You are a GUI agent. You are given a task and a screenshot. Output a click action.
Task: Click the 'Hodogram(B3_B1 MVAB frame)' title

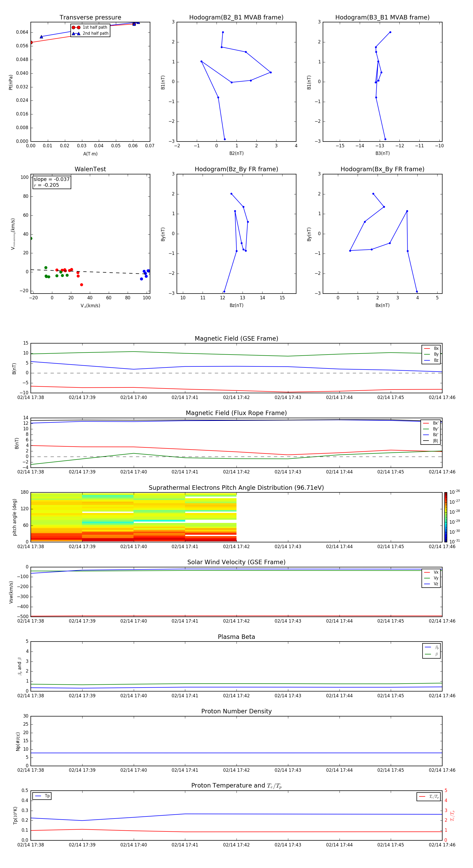pos(382,18)
